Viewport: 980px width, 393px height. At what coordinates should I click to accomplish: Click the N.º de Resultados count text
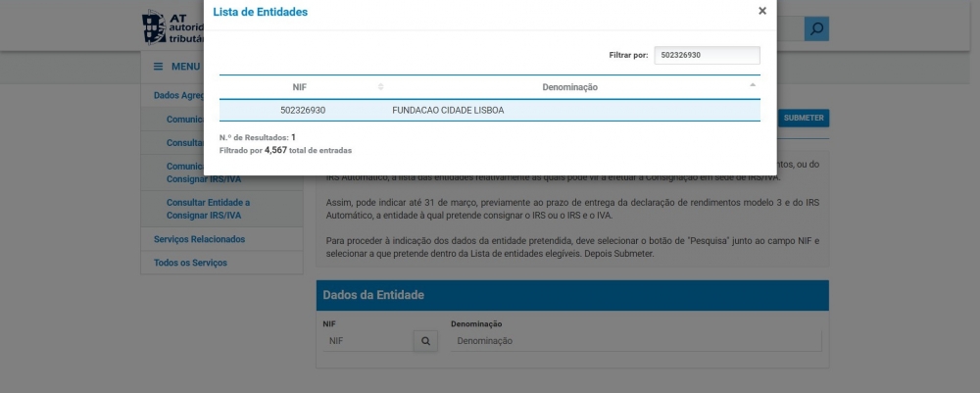tap(258, 137)
